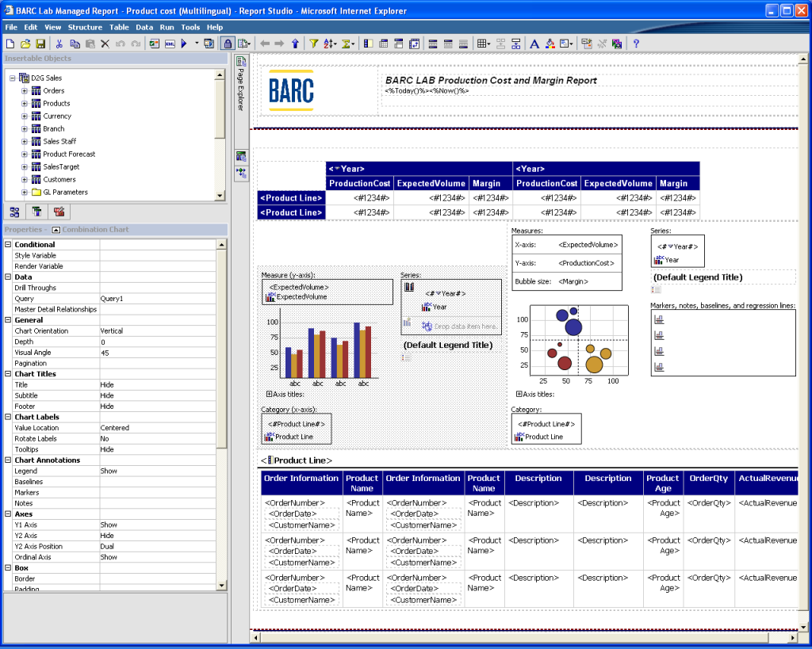
Task: Apply a filter using the funnel icon
Action: (x=314, y=44)
